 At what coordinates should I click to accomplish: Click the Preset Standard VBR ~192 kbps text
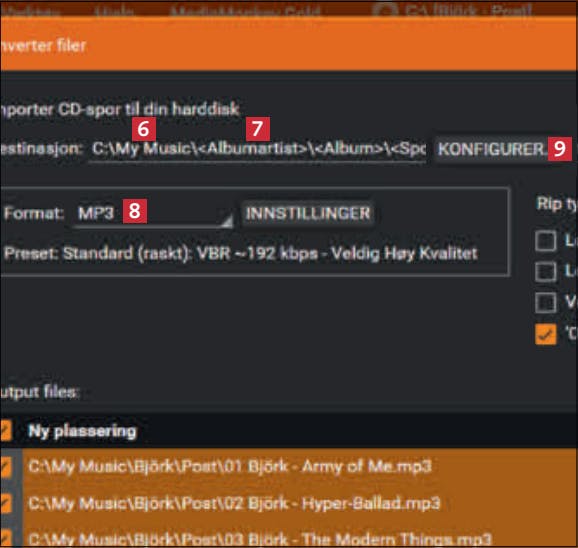pos(241,253)
